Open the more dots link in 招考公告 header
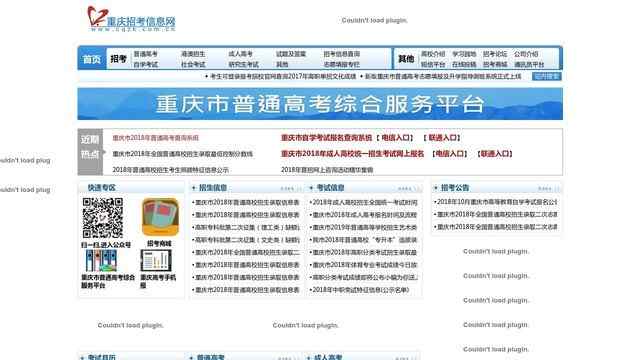 point(549,189)
